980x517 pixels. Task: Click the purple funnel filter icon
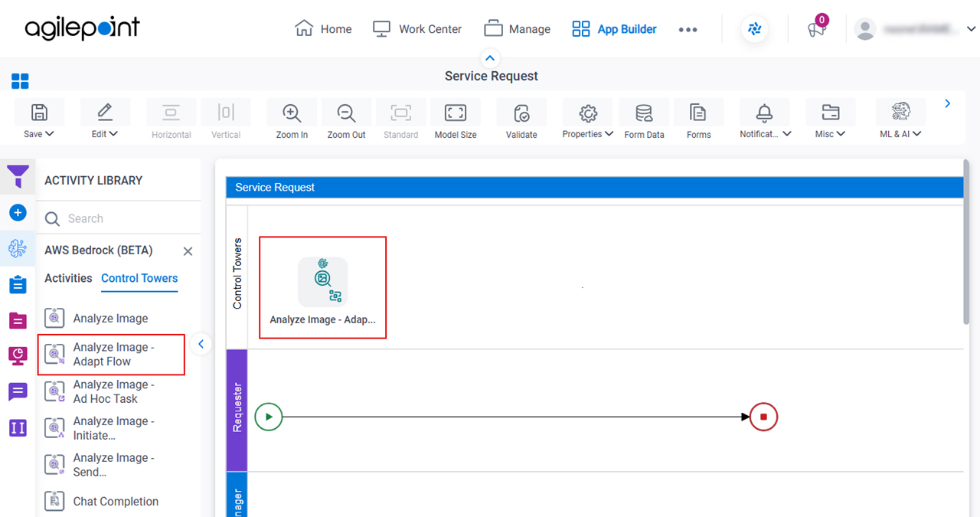click(x=18, y=177)
